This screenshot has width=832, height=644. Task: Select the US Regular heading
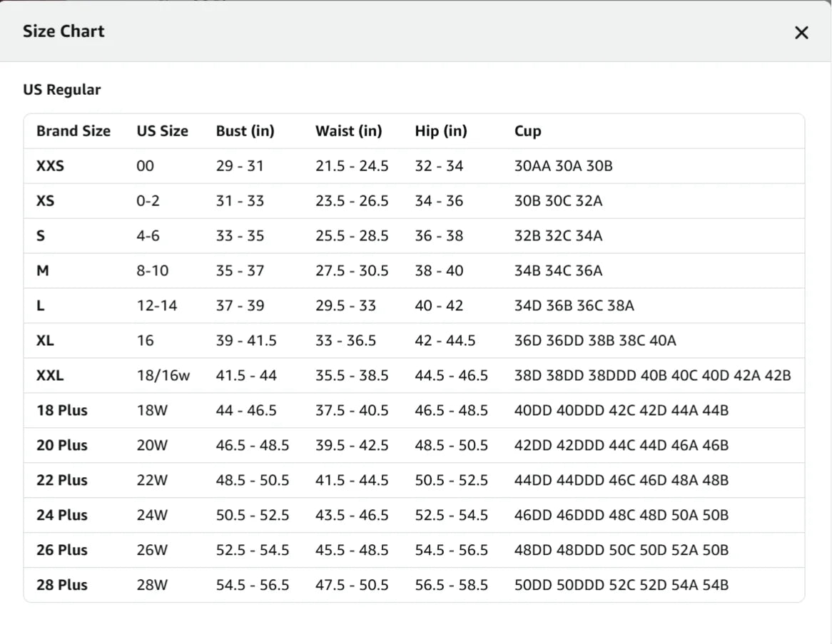click(x=61, y=90)
